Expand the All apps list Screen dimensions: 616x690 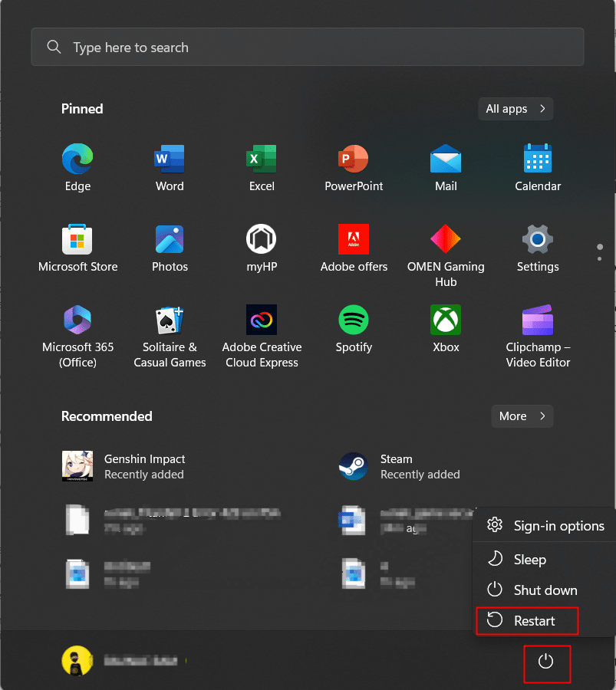[x=516, y=109]
